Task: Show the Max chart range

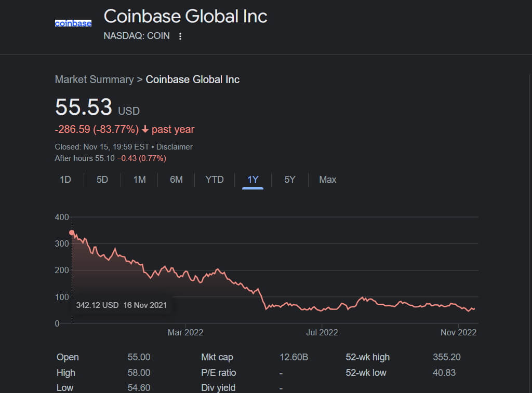Action: [327, 180]
